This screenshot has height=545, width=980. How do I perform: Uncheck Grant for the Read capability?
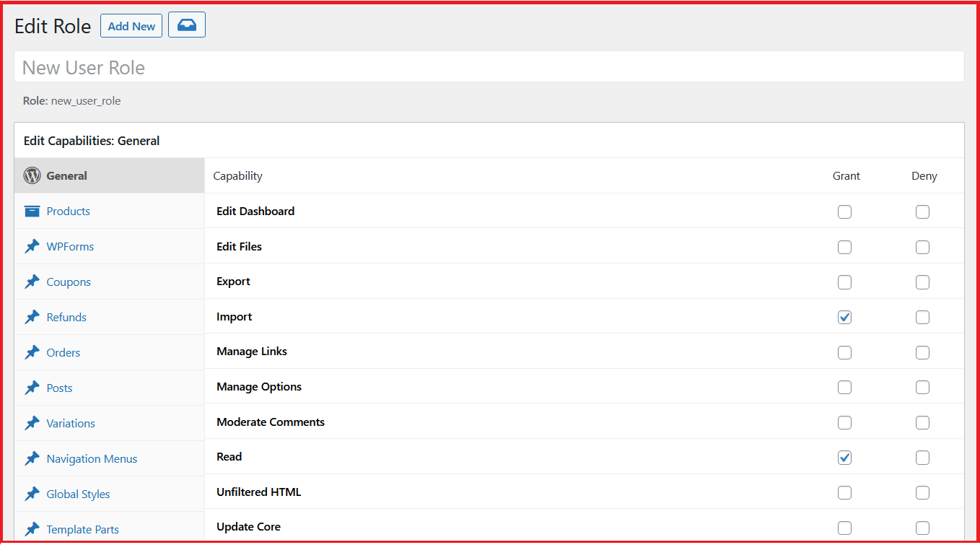click(x=844, y=457)
